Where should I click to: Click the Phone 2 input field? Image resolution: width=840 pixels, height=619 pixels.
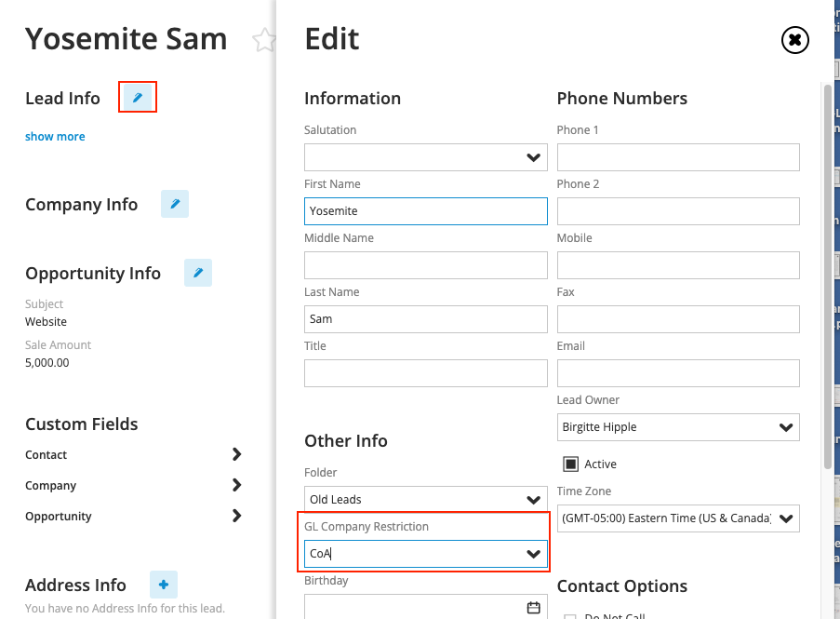[678, 211]
